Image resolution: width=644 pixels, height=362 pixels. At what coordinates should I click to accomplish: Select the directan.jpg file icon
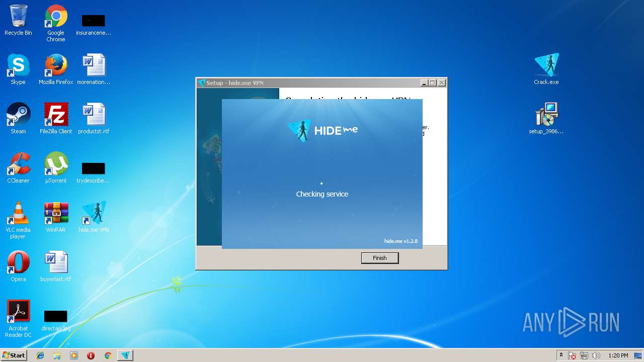coord(56,321)
